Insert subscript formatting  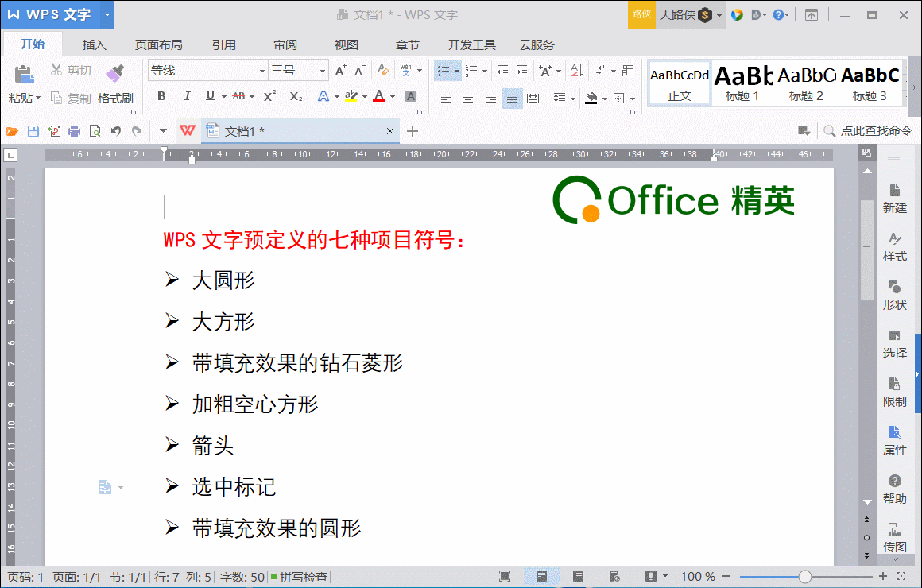296,96
